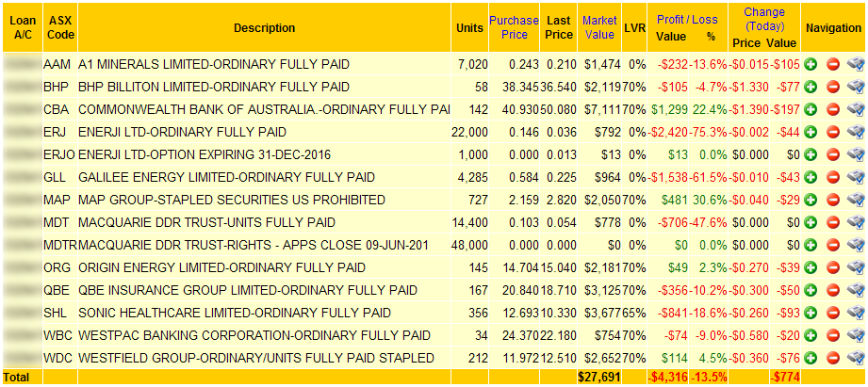Open the document-checkmark icon in the GLL row
The height and width of the screenshot is (387, 868).
point(856,177)
